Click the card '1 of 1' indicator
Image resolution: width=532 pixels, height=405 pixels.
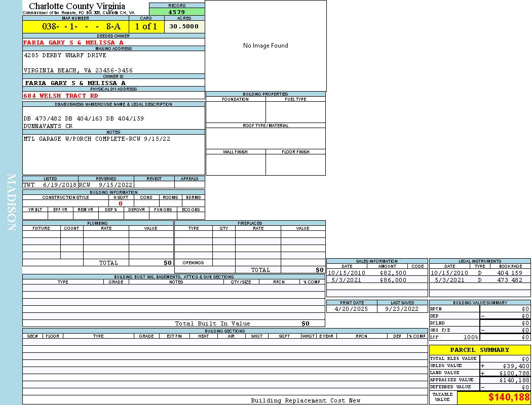tap(146, 27)
